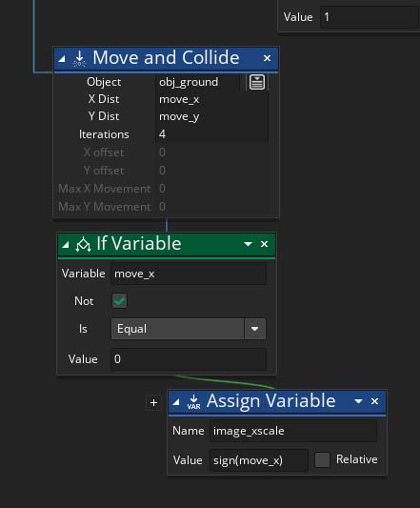Enable the Relative checkbox
420x508 pixels.
coord(322,459)
